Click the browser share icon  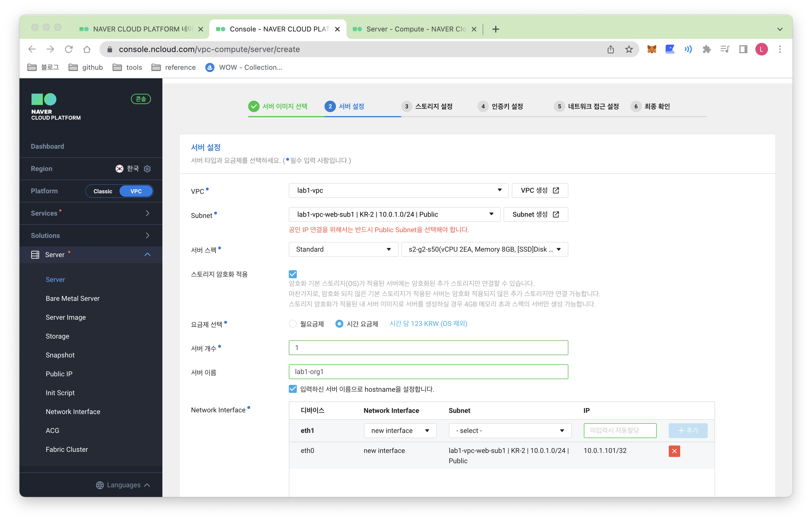coord(610,49)
